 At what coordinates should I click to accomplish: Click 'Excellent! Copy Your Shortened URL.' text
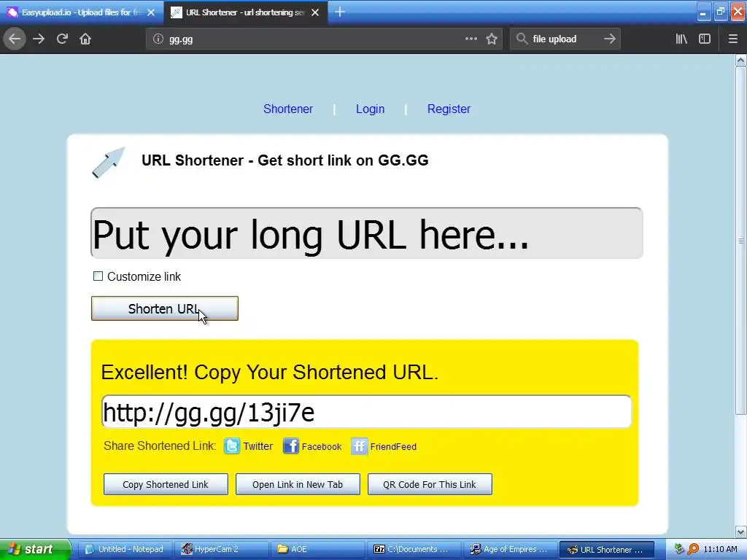click(269, 373)
